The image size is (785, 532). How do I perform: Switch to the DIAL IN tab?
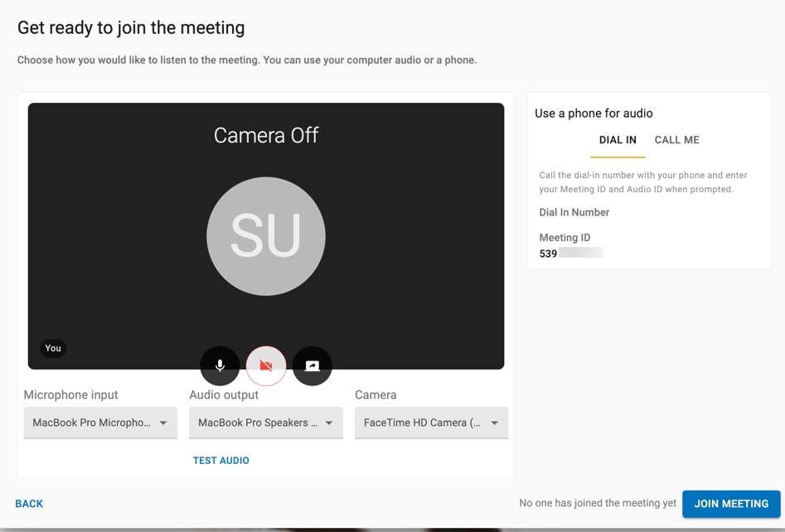click(x=618, y=140)
